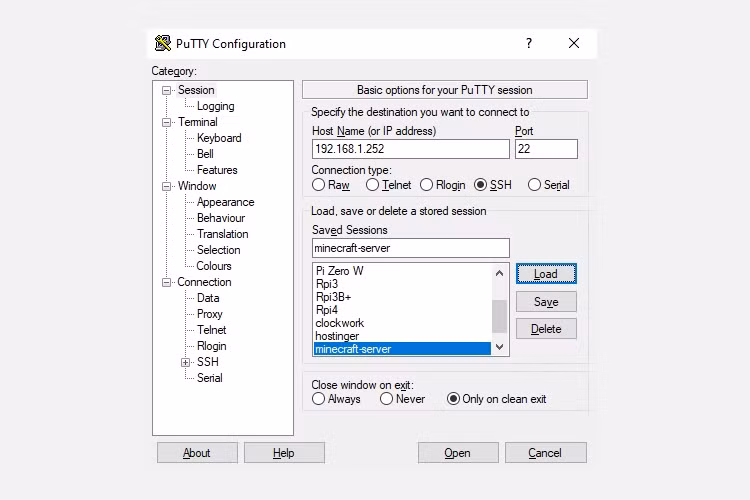Image resolution: width=750 pixels, height=500 pixels.
Task: Click the Open button to connect
Action: [x=458, y=453]
